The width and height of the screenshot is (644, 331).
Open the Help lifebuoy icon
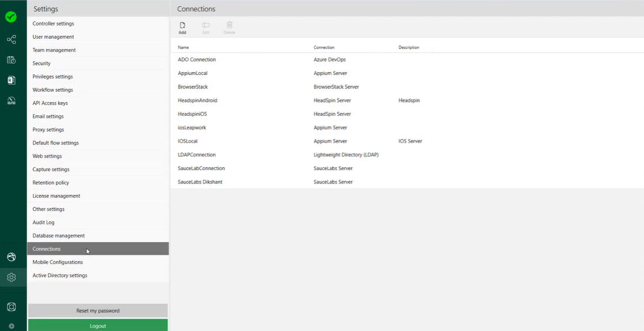tap(11, 307)
